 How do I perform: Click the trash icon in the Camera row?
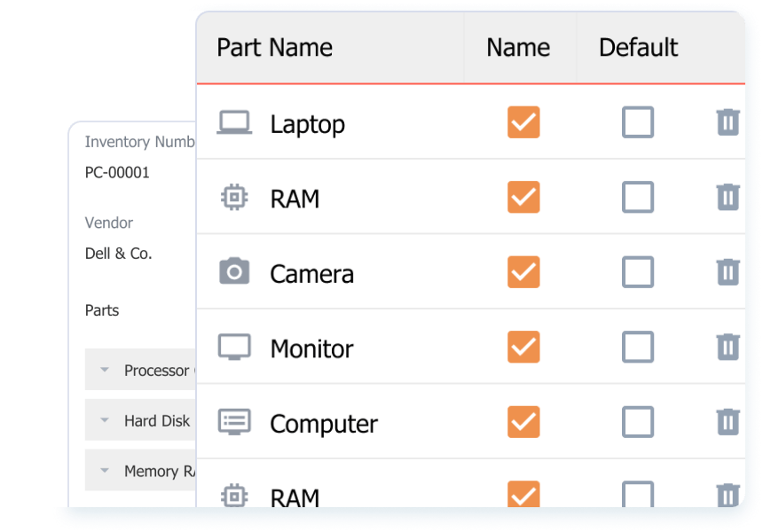pyautogui.click(x=728, y=272)
